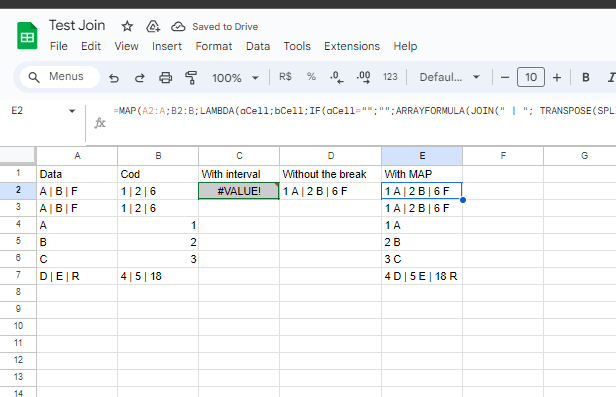Decrease decimal places
616x397 pixels.
[337, 77]
